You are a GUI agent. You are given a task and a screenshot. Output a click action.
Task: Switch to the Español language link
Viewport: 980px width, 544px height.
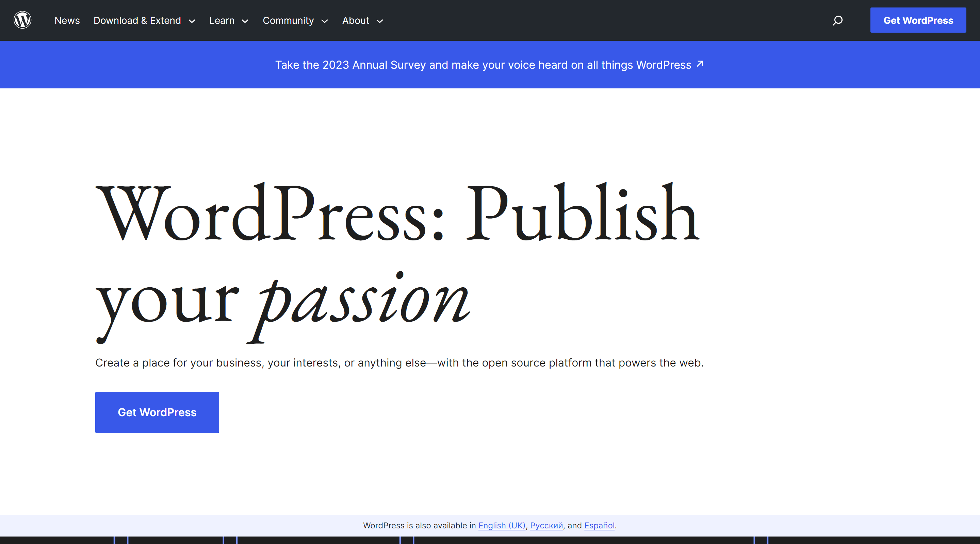(x=599, y=525)
